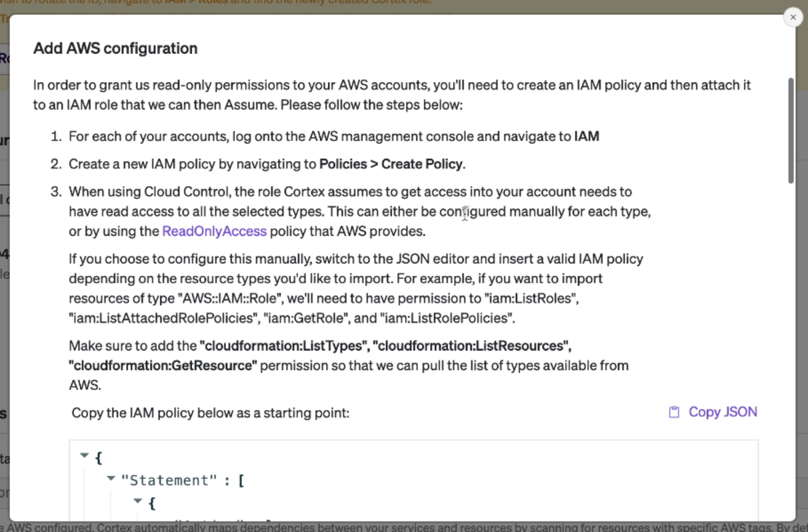The image size is (808, 532).
Task: Click the Copy JSON text button
Action: 723,412
